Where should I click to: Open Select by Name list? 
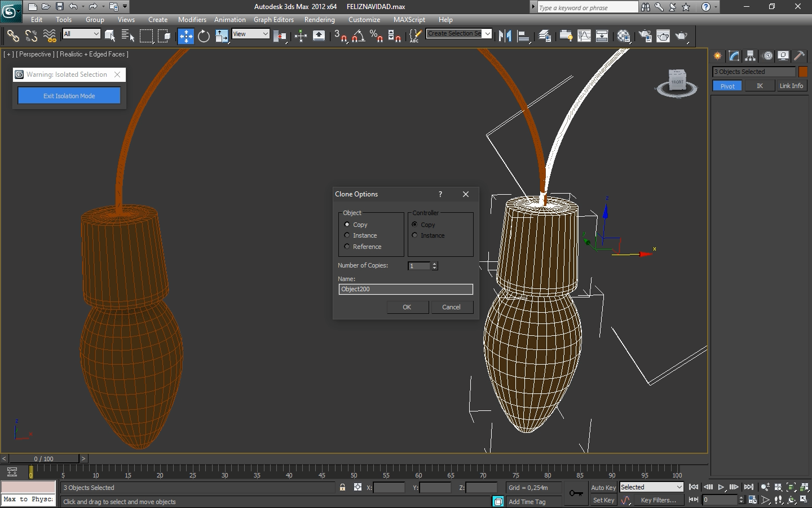(128, 36)
